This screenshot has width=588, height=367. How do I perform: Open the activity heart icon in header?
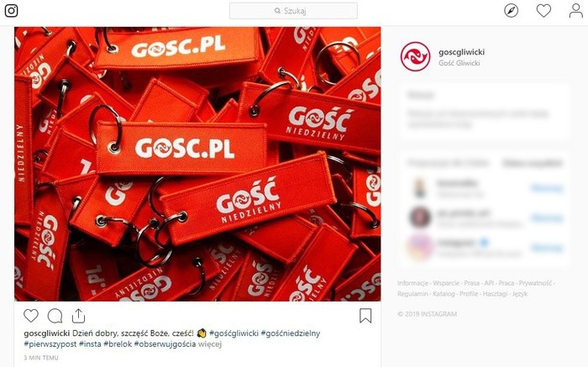point(543,10)
